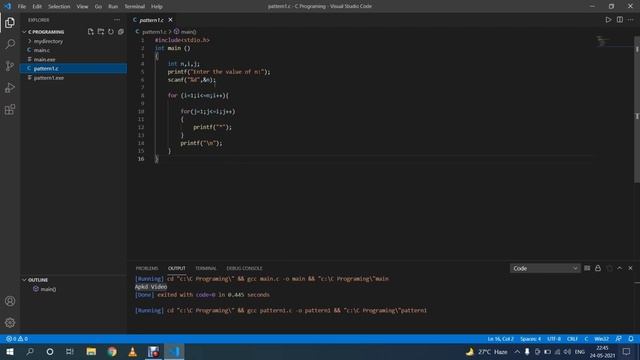Open the Terminal menu
640x360 pixels.
pos(135,6)
